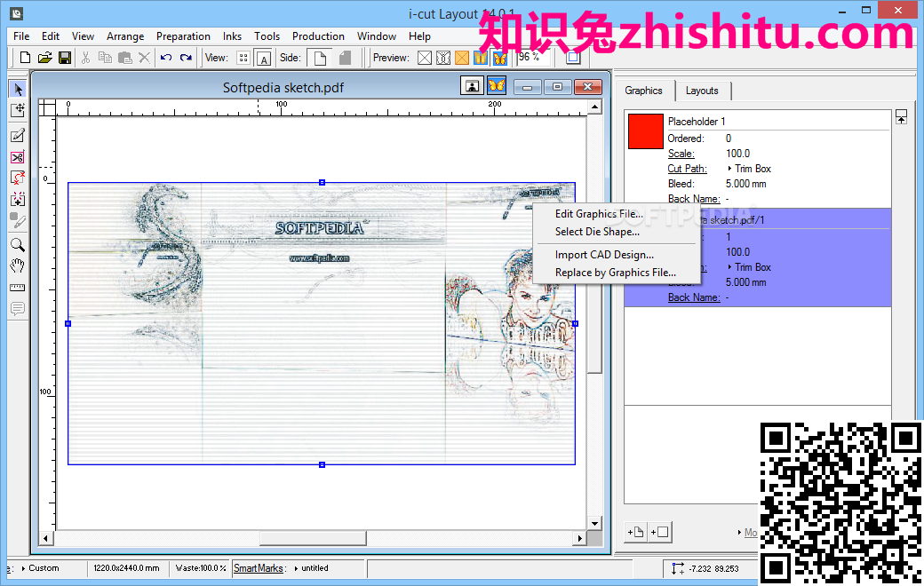This screenshot has height=586, width=924.
Task: Choose the orange crossed-box Preview mode
Action: pos(462,58)
